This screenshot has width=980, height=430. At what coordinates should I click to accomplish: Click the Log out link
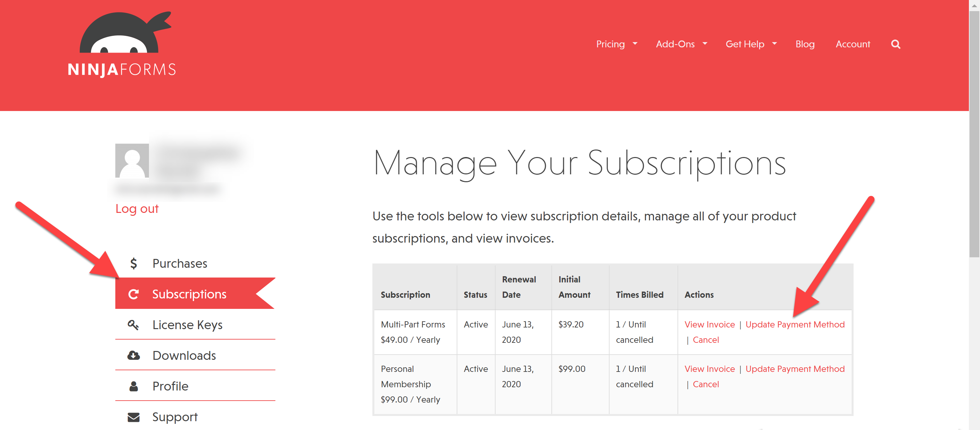click(137, 209)
